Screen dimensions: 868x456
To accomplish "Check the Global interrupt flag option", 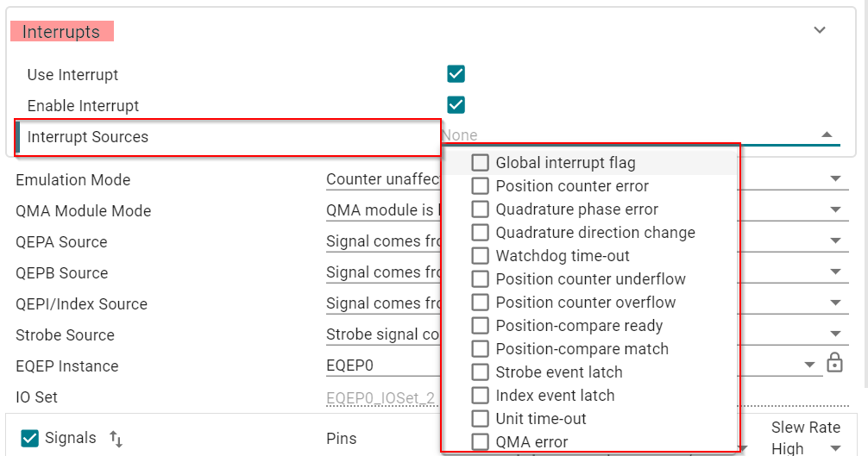I will 481,162.
